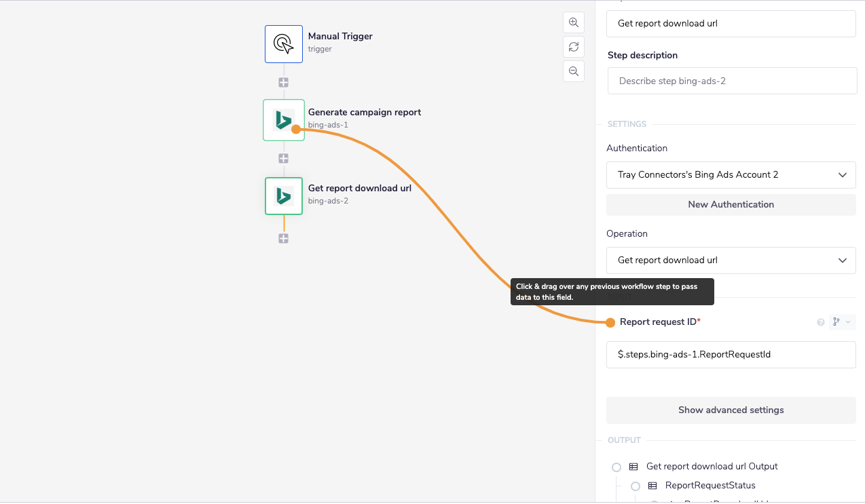The height and width of the screenshot is (504, 865).
Task: Click the zoom-in control on the workflow canvas
Action: coord(573,22)
